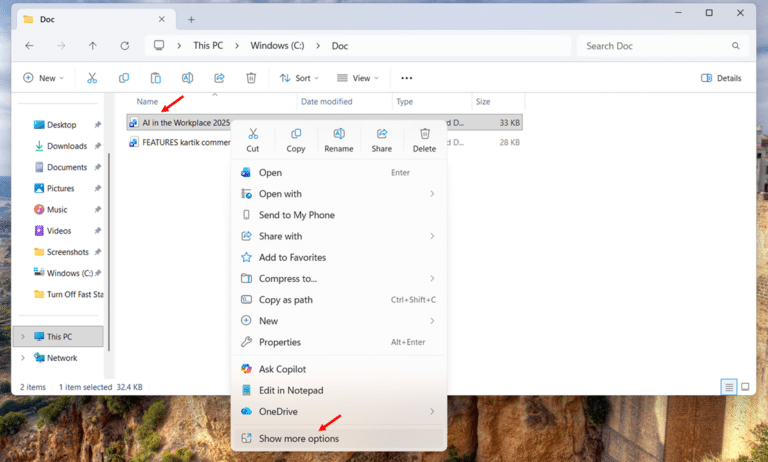Open the View dropdown

[x=358, y=78]
